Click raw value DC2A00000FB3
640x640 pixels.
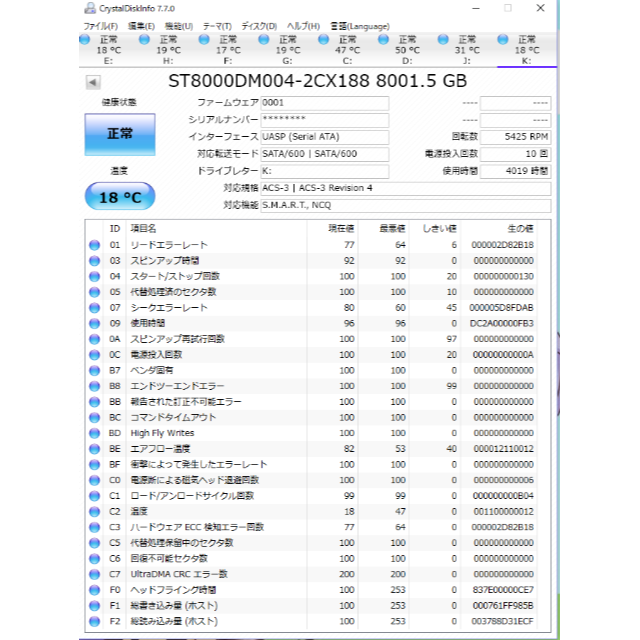tap(502, 323)
